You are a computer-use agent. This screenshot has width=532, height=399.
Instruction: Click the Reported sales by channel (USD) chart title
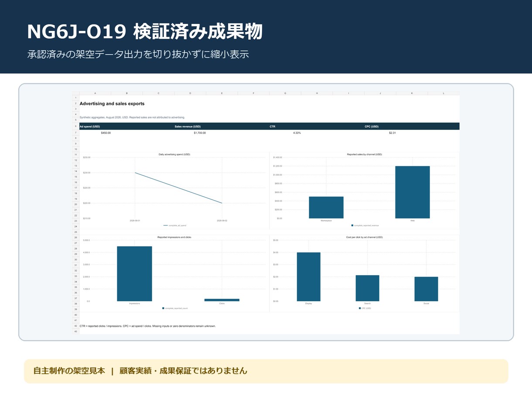point(365,154)
